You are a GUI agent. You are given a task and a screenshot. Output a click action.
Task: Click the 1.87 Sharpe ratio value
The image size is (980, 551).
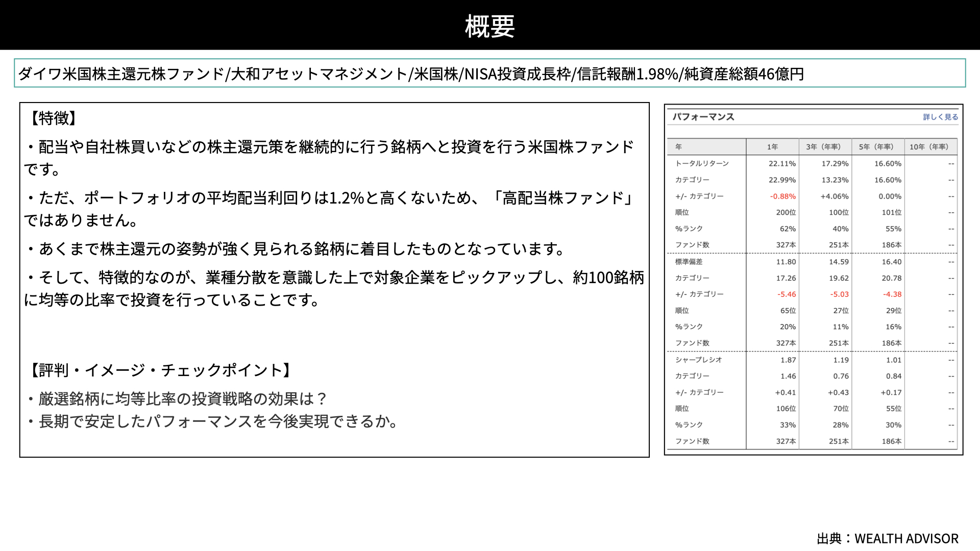coord(788,360)
